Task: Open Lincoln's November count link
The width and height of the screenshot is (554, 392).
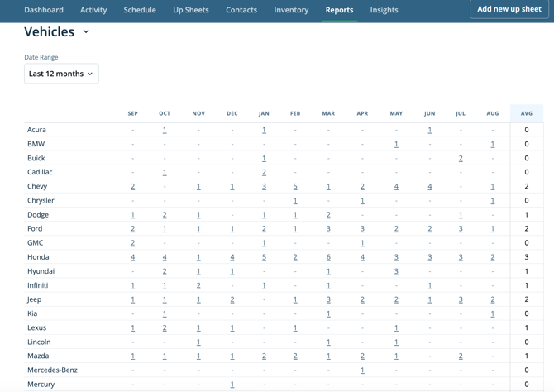Action: pos(198,342)
